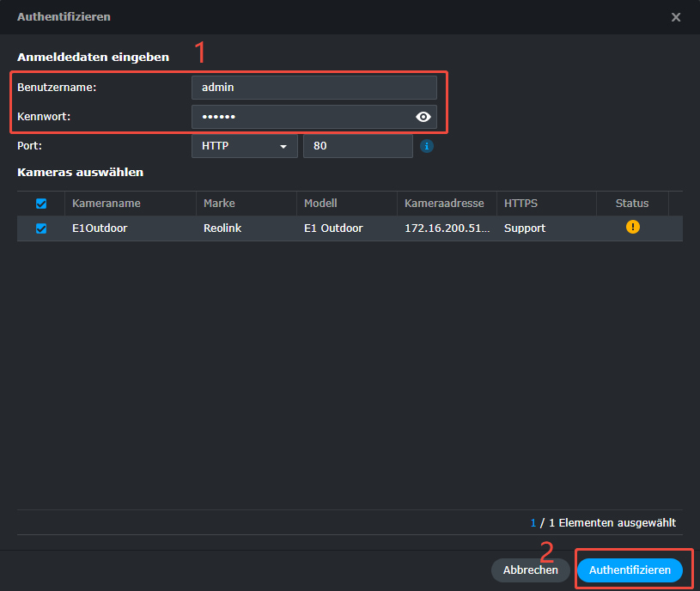Sort by the Kameraname column header
This screenshot has width=700, height=591.
pos(131,204)
